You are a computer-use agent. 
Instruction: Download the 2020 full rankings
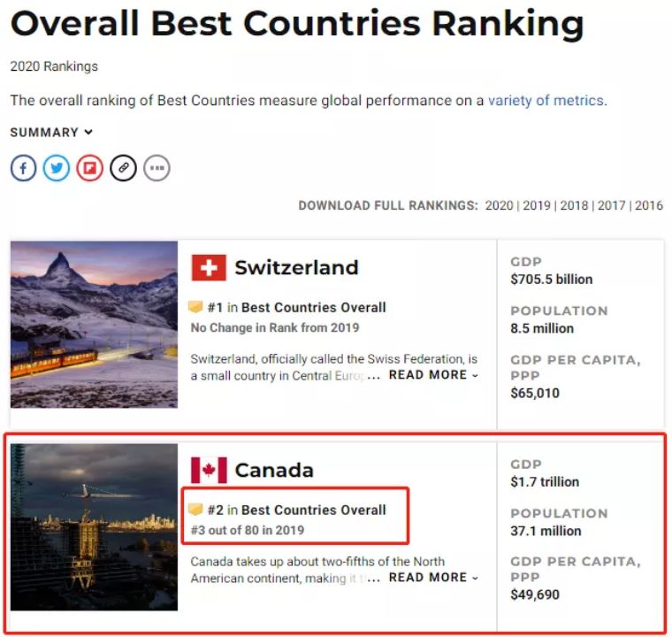tap(499, 205)
